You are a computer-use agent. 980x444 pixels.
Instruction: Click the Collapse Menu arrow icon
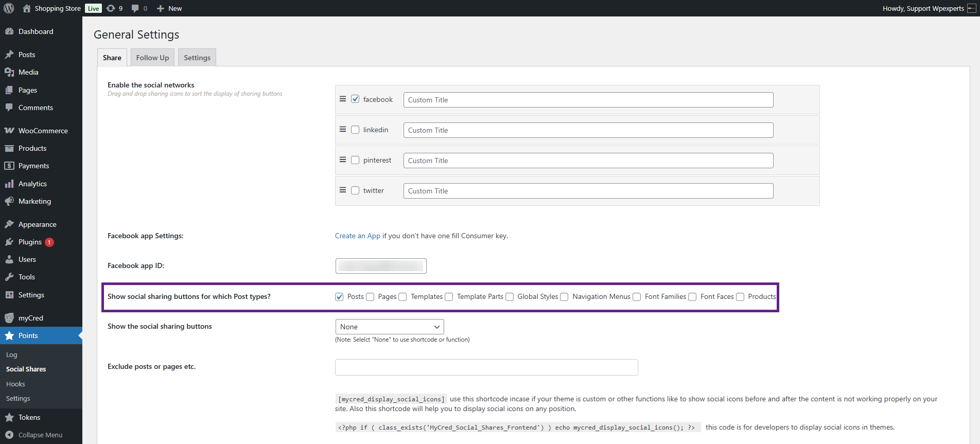[x=9, y=435]
